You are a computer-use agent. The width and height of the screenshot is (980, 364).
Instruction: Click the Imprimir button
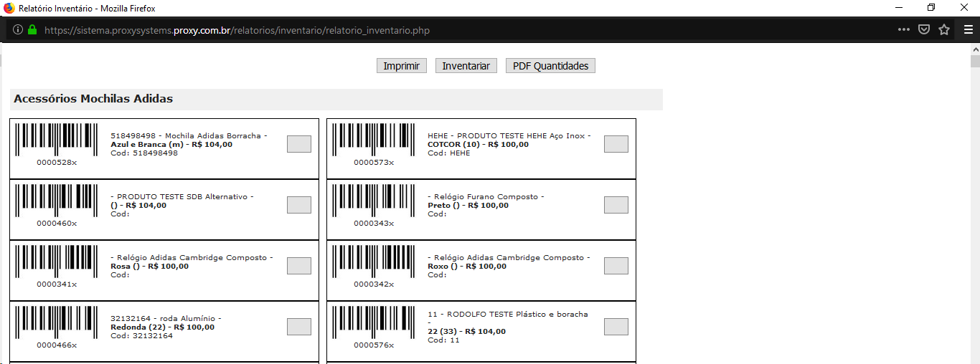(402, 66)
